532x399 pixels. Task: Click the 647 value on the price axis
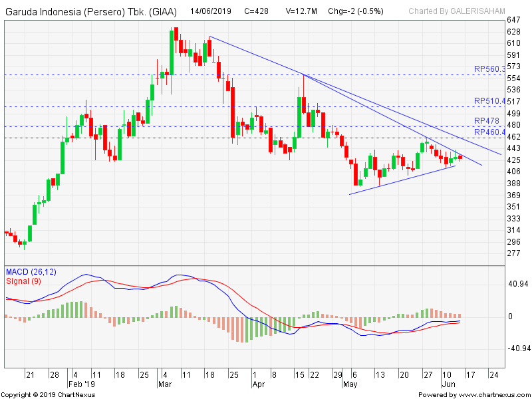tap(513, 31)
